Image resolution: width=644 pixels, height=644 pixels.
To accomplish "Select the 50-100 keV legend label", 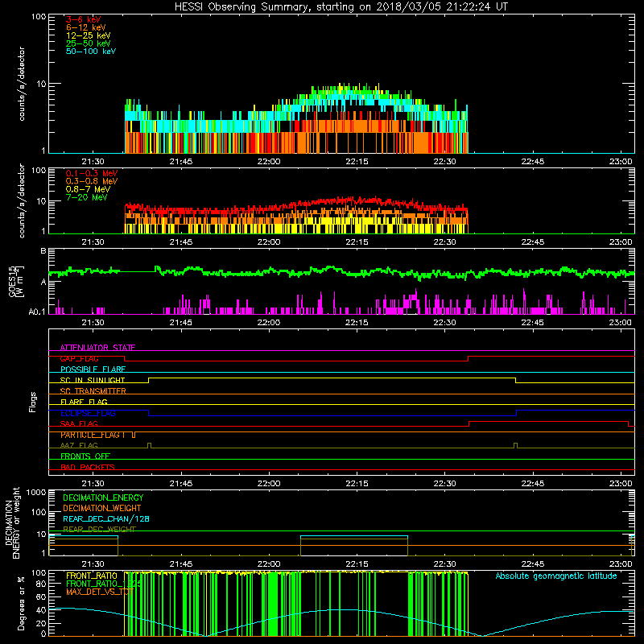I will point(91,52).
